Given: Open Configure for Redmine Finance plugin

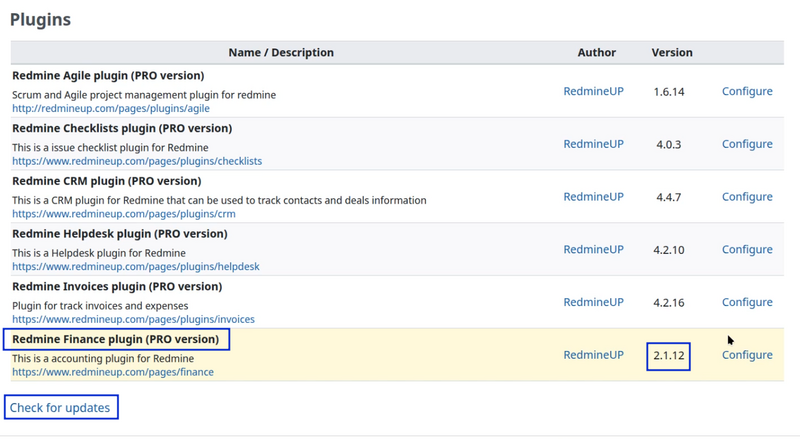Looking at the screenshot, I should pos(747,355).
